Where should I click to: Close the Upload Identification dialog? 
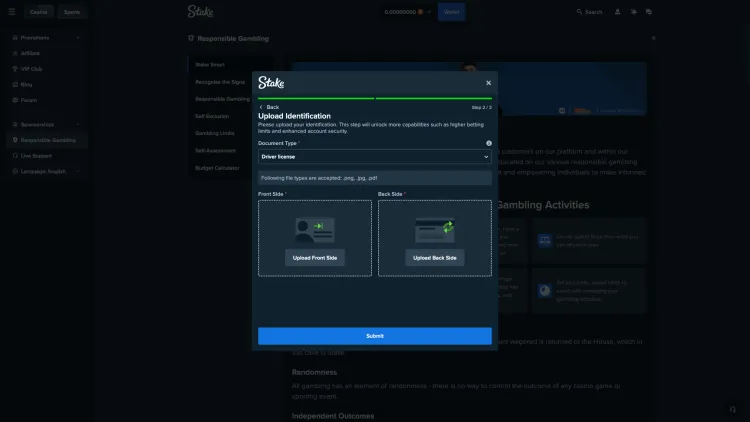(x=488, y=83)
